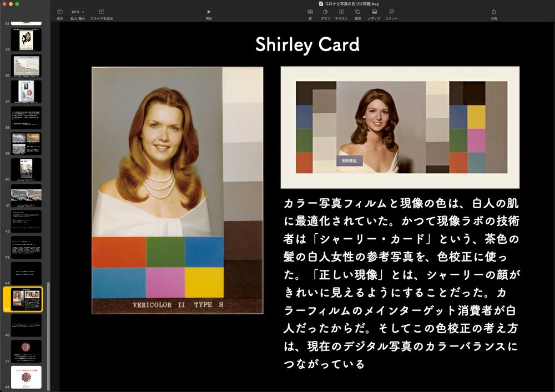Screen dimensions: 555x392
Task: Select slide 43 thumbnail
Action: [x=26, y=248]
